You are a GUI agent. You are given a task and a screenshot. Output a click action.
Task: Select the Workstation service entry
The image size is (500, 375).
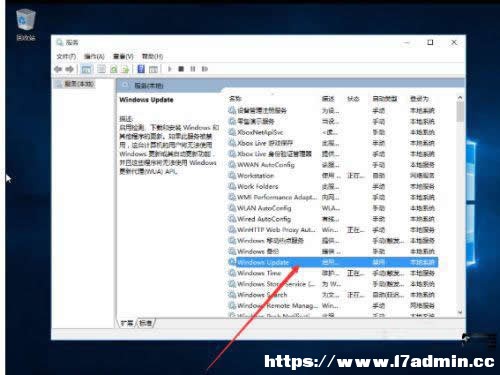pos(255,176)
